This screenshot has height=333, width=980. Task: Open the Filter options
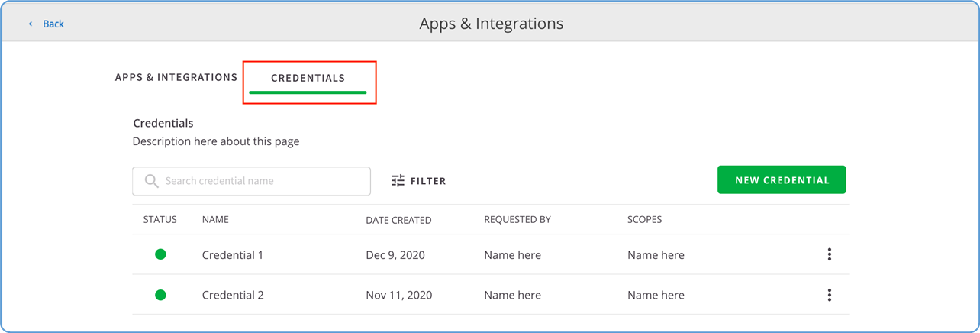(427, 181)
